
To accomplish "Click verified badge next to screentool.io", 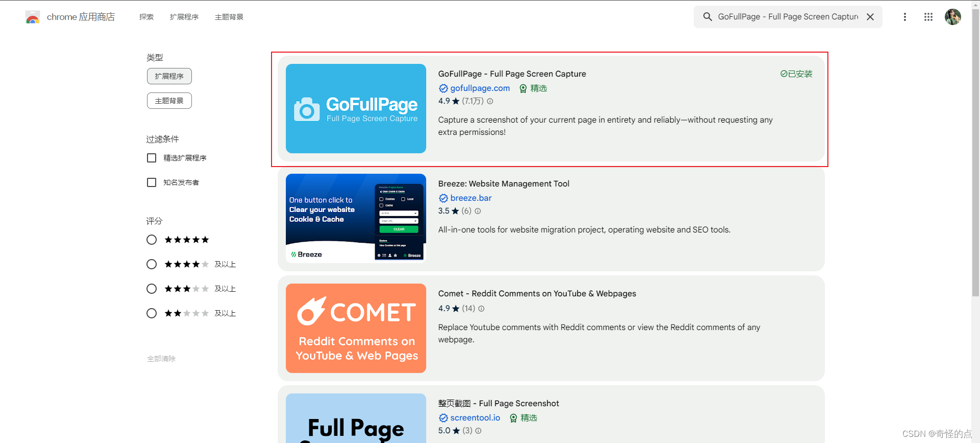I will 443,418.
